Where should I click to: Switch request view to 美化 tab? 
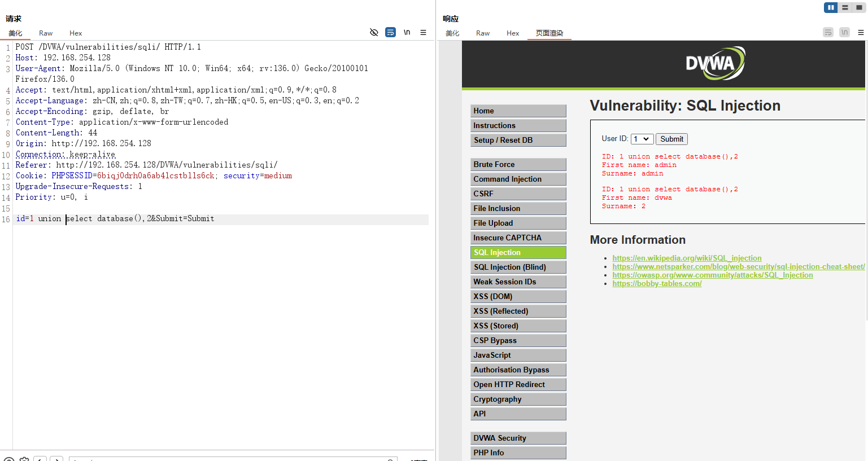point(15,33)
